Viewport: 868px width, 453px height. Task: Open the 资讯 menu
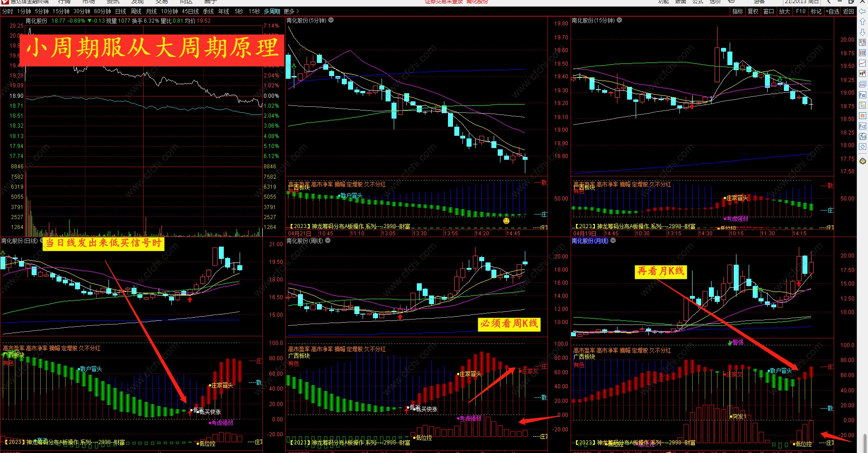[x=113, y=2]
